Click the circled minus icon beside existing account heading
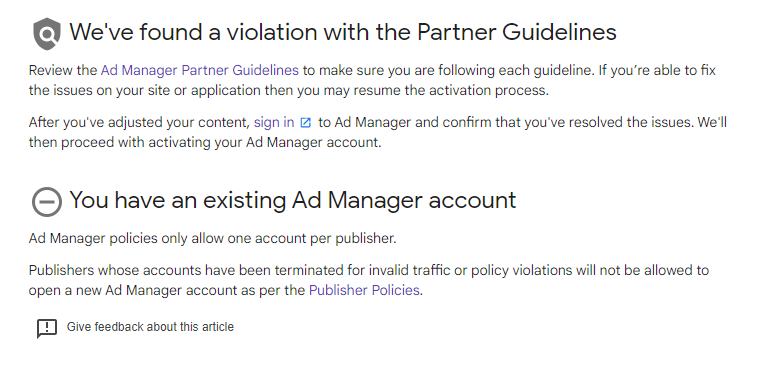Viewport: 764px width, 369px height. [47, 202]
